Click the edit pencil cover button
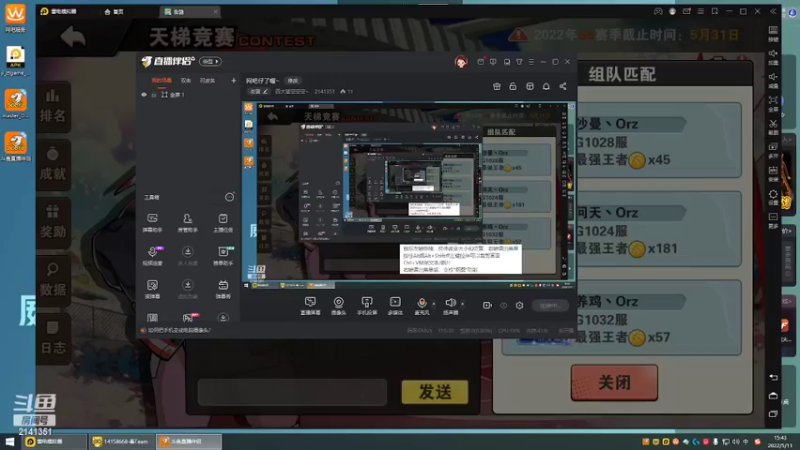800x450 pixels. 259,91
